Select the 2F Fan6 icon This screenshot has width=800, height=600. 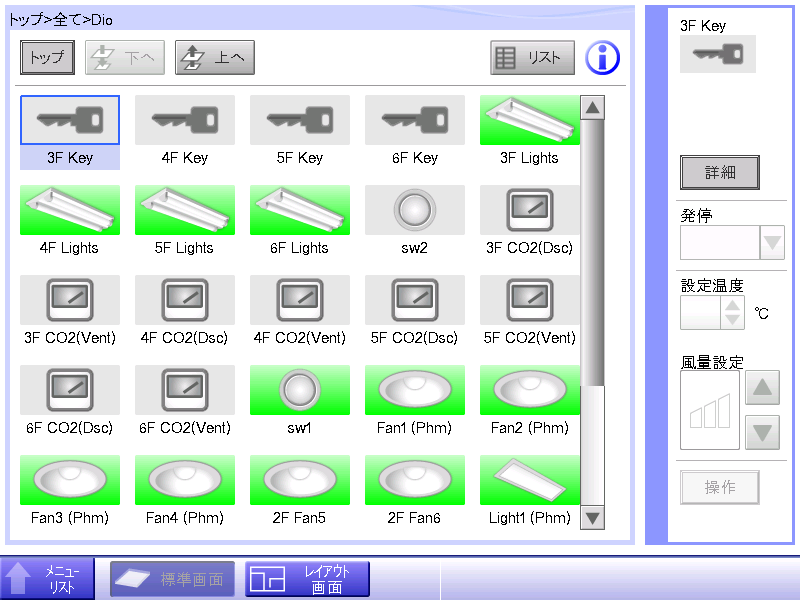pos(415,480)
